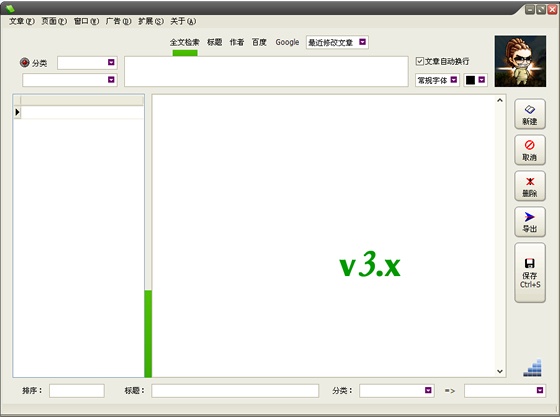
Task: Select the red 分类 radio button
Action: click(x=24, y=62)
